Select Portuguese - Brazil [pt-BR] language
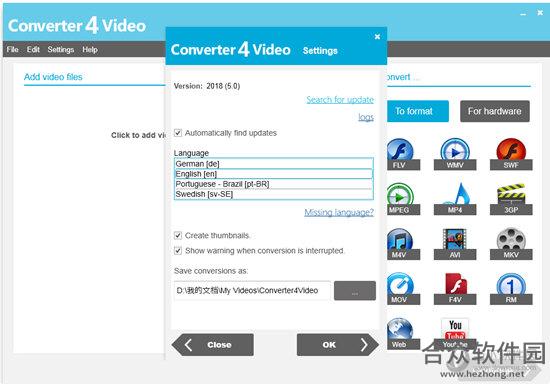Image resolution: width=550 pixels, height=384 pixels. pos(274,184)
